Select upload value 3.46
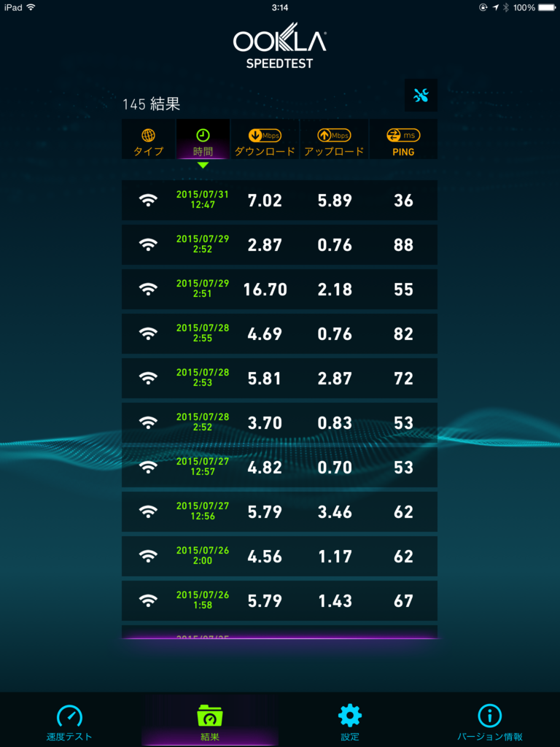The height and width of the screenshot is (747, 560). (x=335, y=512)
